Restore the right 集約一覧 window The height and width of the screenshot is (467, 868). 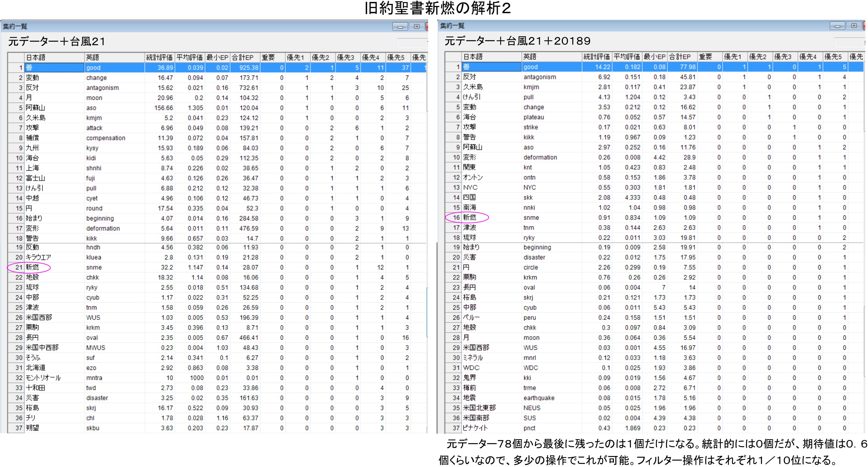854,26
